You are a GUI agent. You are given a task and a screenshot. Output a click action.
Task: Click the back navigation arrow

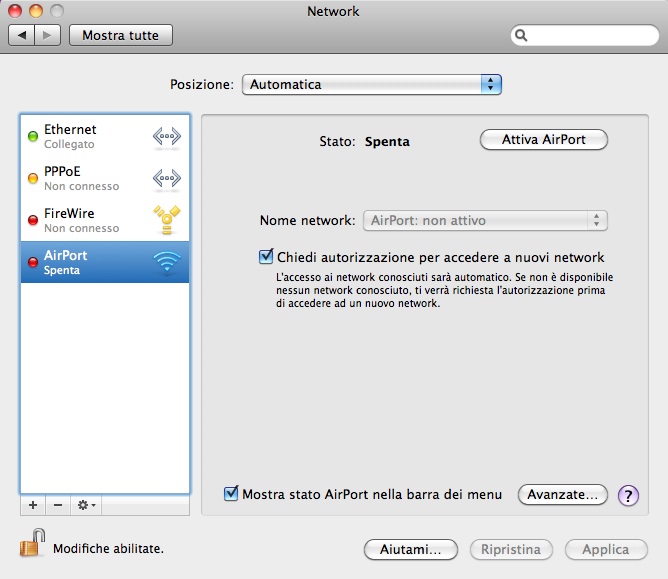22,35
